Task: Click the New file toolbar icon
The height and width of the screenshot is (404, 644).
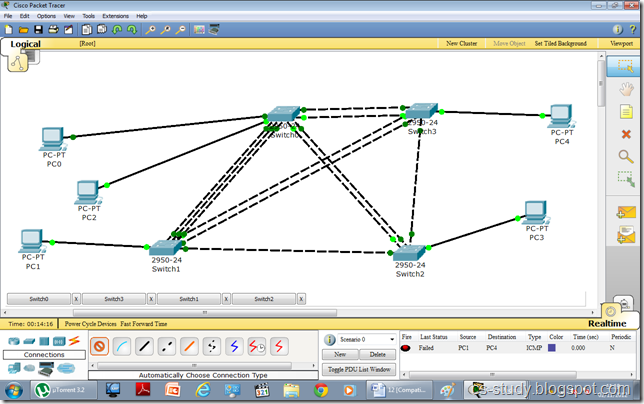Action: 9,30
